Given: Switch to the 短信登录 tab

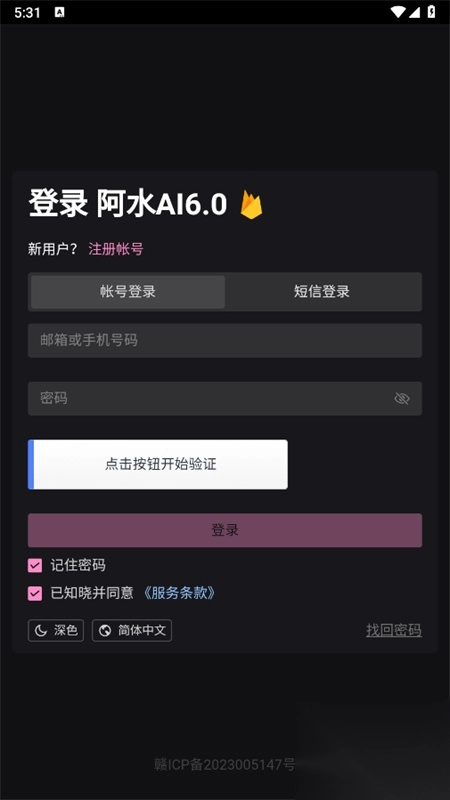Looking at the screenshot, I should 322,292.
